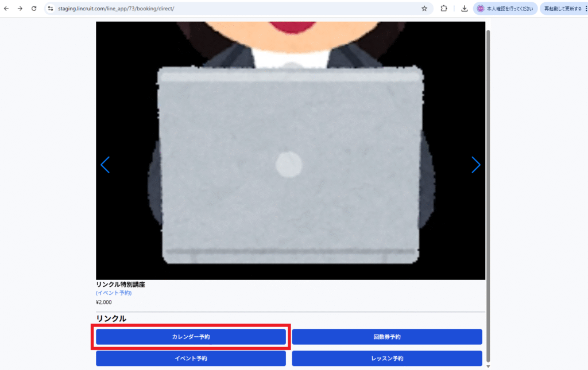Click the 再起動して更新する update button
This screenshot has width=588, height=370.
click(563, 8)
